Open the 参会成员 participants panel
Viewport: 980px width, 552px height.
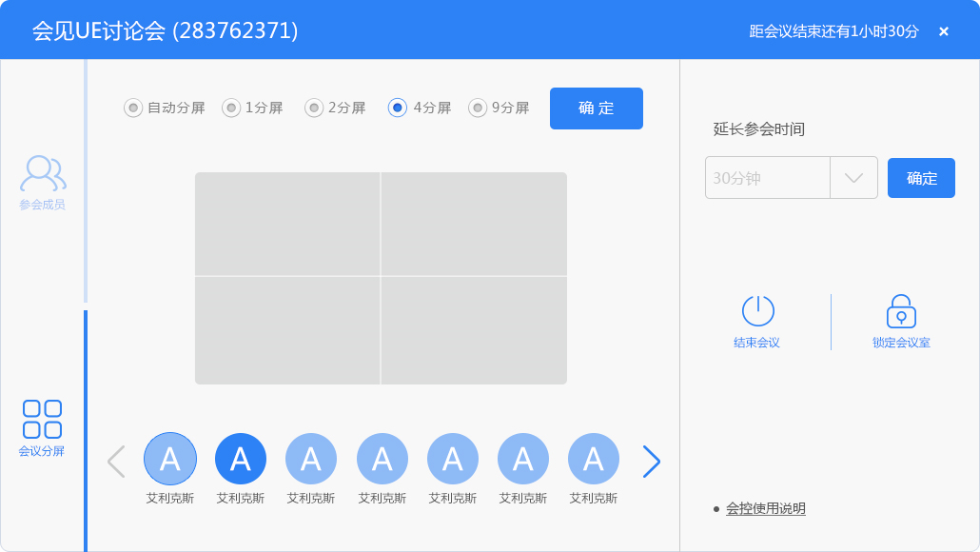40,181
